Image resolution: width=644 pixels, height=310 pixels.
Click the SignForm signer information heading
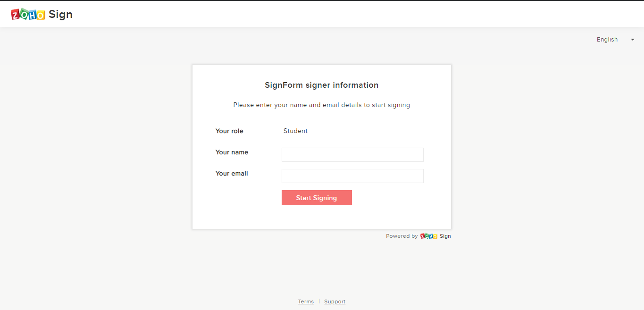(322, 85)
